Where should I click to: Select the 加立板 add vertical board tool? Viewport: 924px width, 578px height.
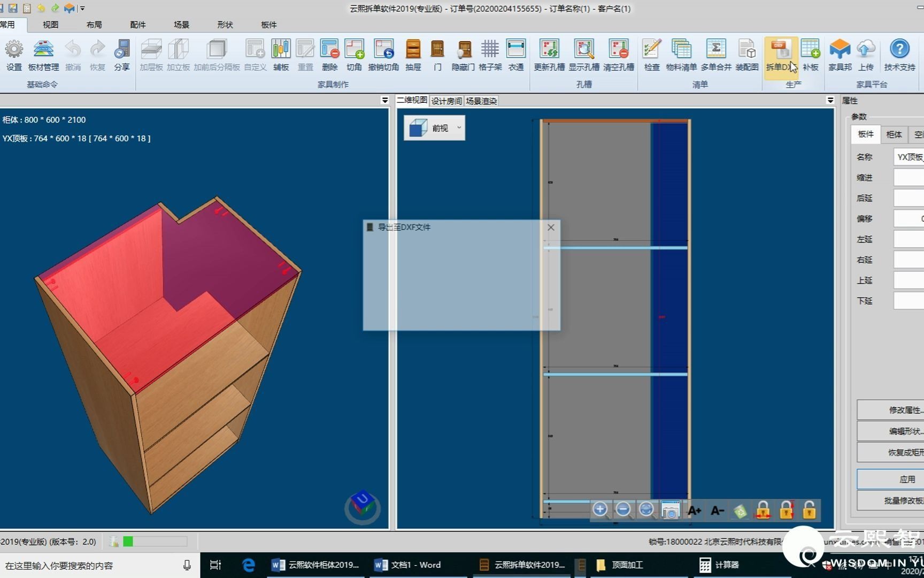click(178, 55)
